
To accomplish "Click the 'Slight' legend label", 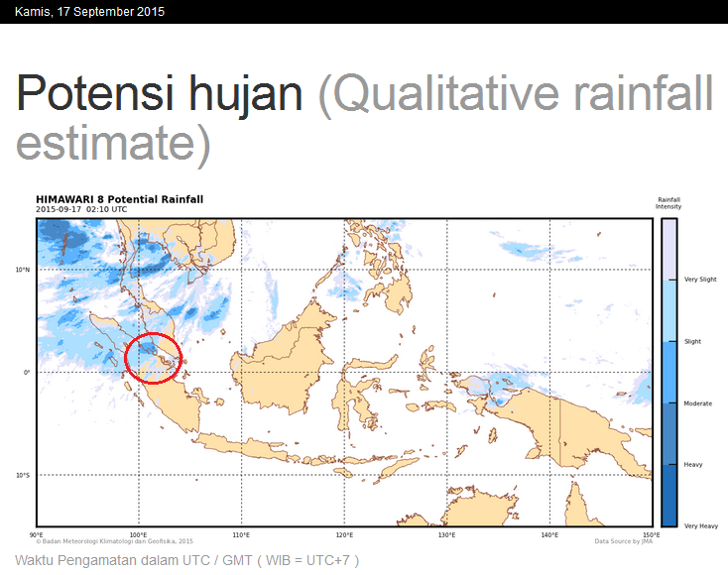I will click(692, 342).
